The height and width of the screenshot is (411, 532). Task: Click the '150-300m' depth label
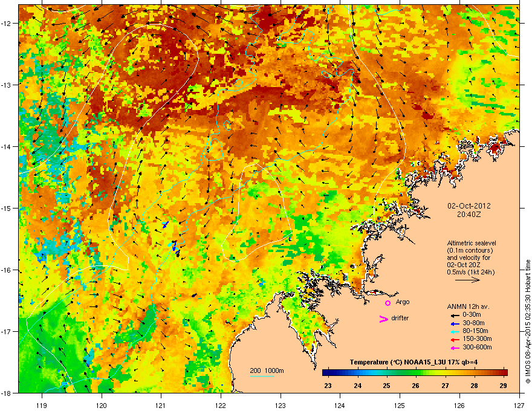click(x=477, y=338)
